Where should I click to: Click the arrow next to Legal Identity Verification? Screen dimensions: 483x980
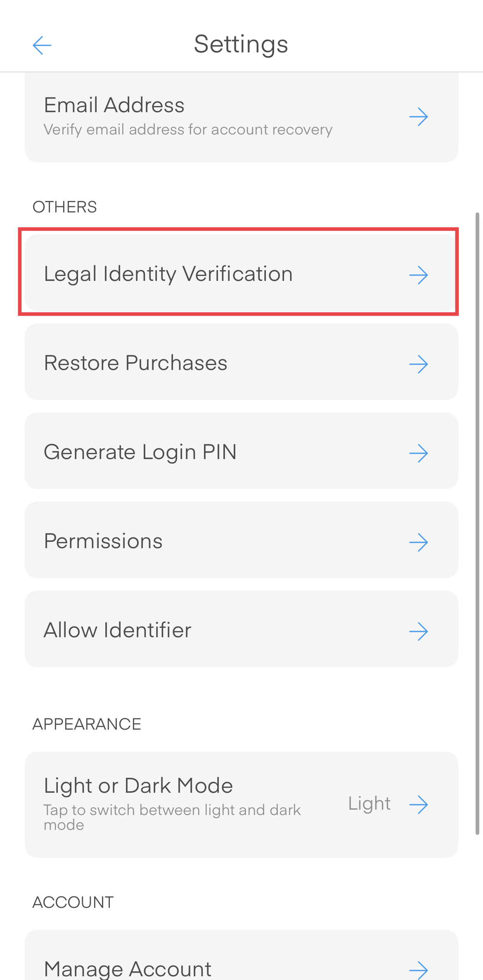(x=418, y=275)
